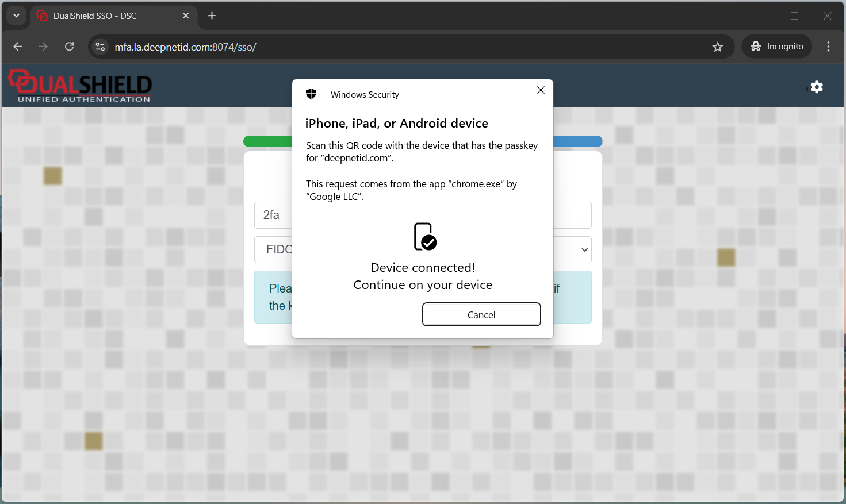846x504 pixels.
Task: Click the 2fa username input field
Action: click(x=273, y=215)
